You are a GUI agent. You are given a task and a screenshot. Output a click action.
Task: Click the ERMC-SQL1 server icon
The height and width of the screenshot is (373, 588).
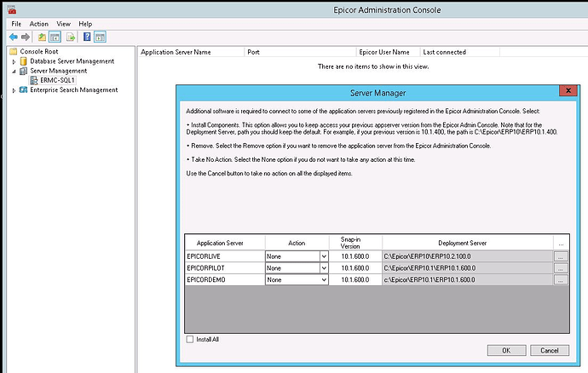tap(34, 80)
